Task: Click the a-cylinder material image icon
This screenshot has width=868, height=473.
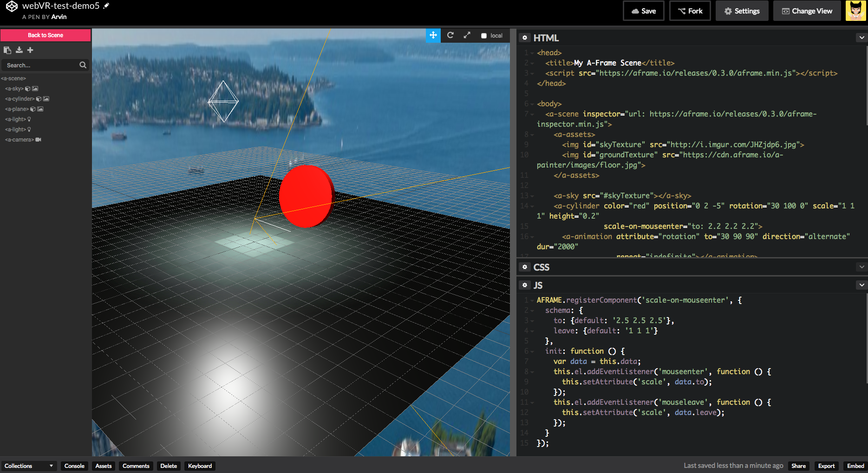Action: pyautogui.click(x=46, y=99)
